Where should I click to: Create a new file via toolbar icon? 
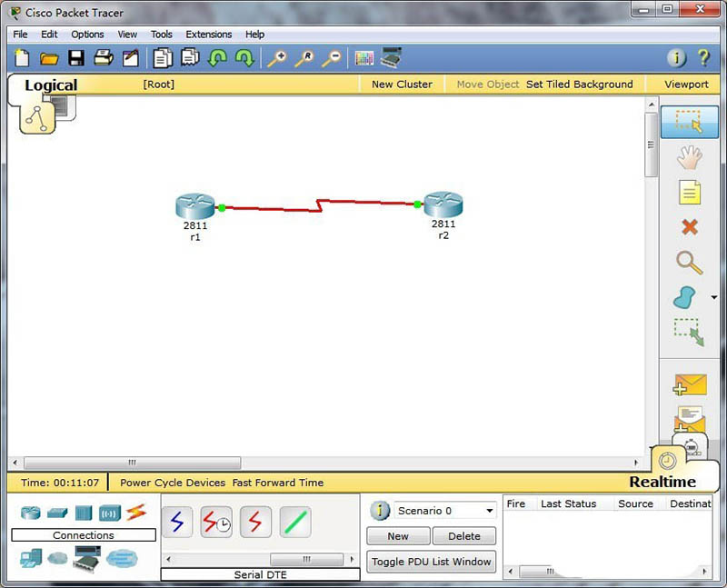click(x=21, y=58)
